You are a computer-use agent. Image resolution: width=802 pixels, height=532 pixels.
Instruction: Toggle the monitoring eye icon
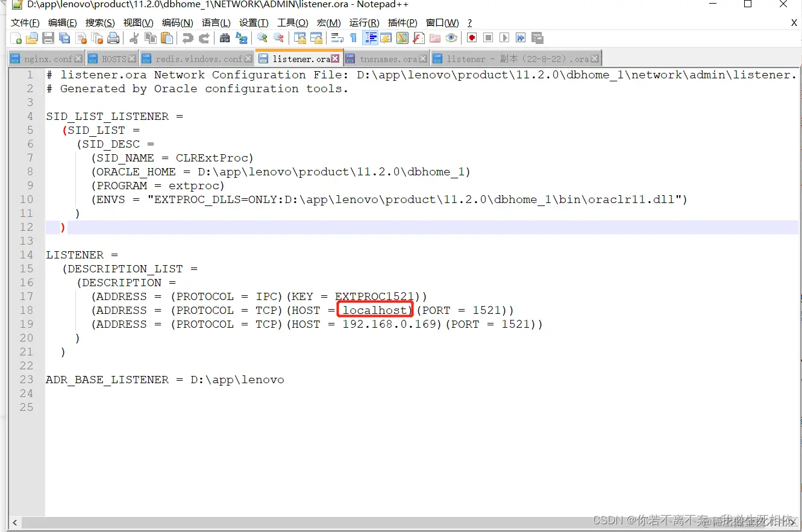[451, 38]
